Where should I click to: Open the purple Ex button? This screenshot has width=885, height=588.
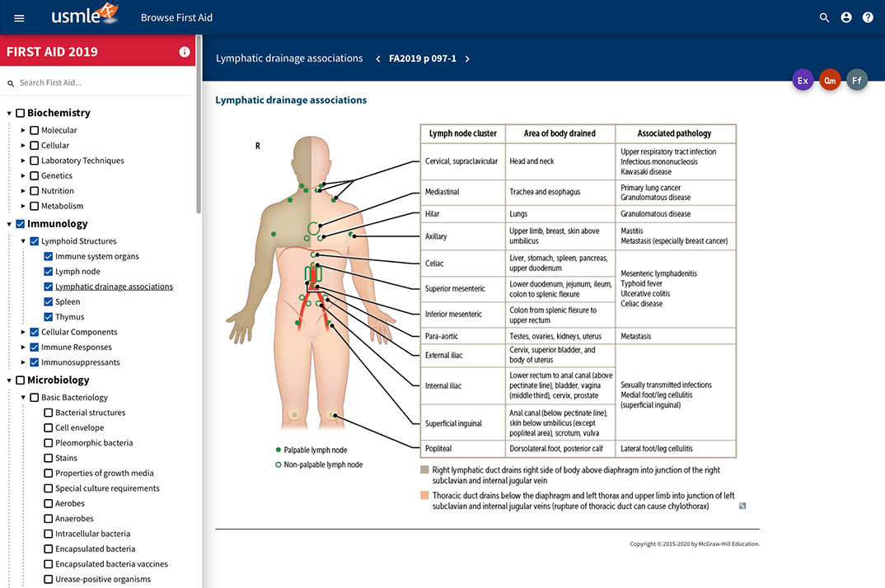click(803, 80)
